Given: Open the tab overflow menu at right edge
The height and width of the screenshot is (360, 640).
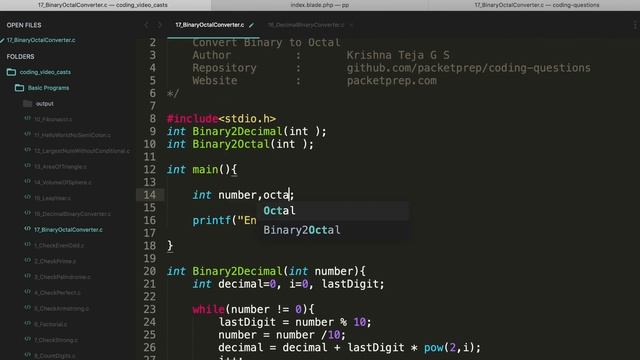Looking at the screenshot, I should (x=635, y=25).
